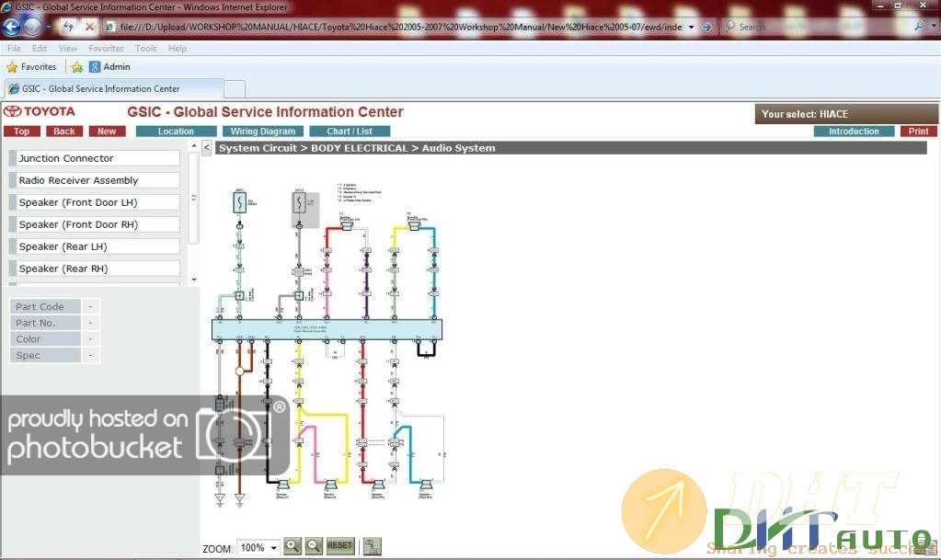
Task: Click the leftmost blue fuse symbol in diagram
Action: [x=239, y=202]
